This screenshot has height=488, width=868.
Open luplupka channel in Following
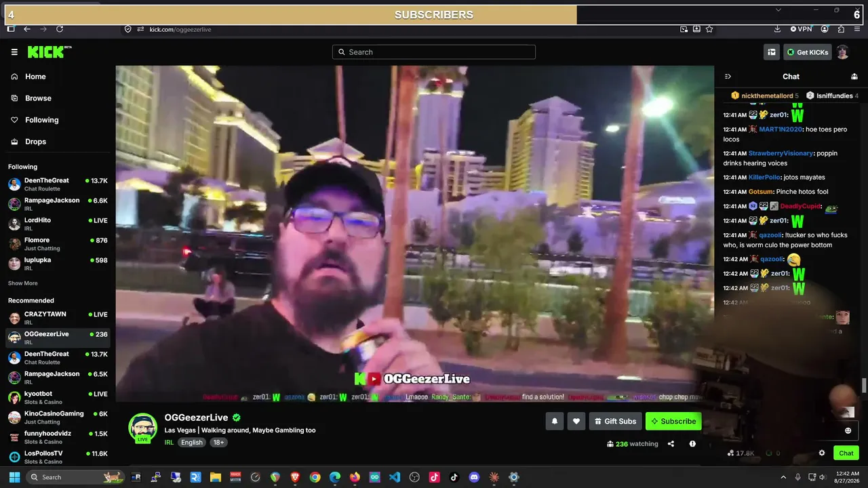[58, 264]
